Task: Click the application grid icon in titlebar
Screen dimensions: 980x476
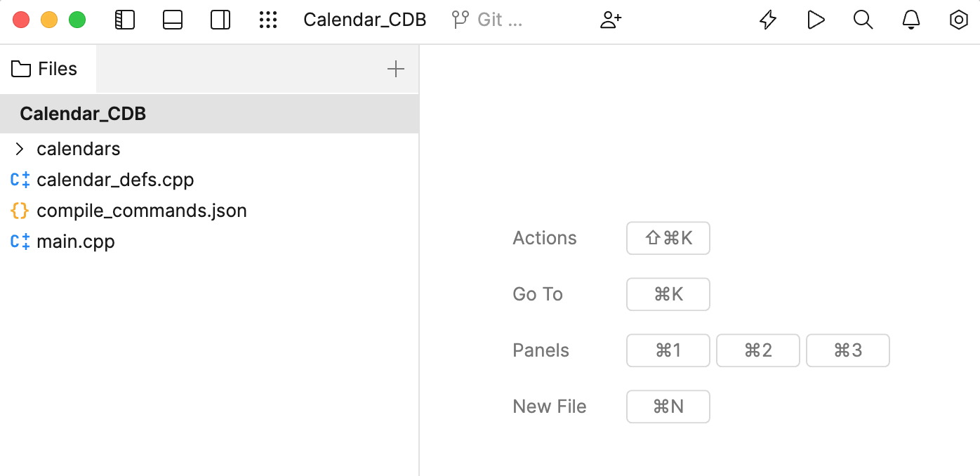Action: pos(268,20)
